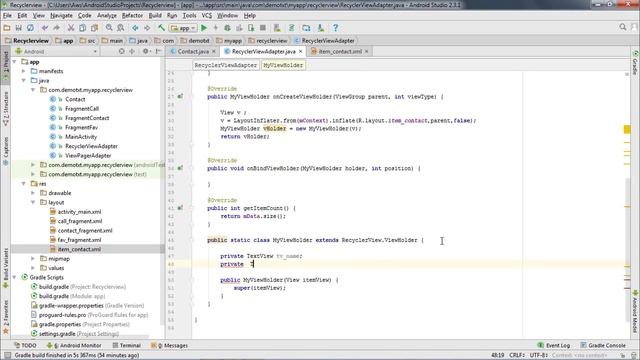Select proguard-rules.pro file
Viewport: 640px width, 360px height.
(x=62, y=315)
